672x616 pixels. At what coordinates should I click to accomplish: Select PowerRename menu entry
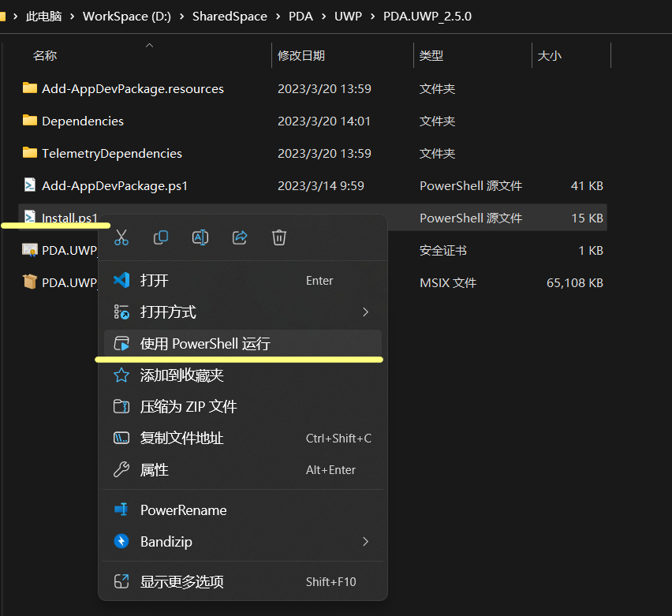(x=243, y=510)
